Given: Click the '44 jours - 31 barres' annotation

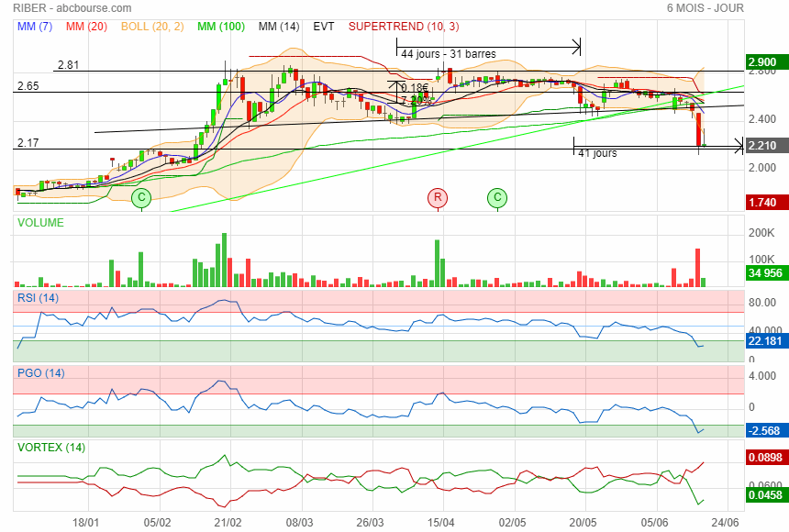Looking at the screenshot, I should 449,54.
